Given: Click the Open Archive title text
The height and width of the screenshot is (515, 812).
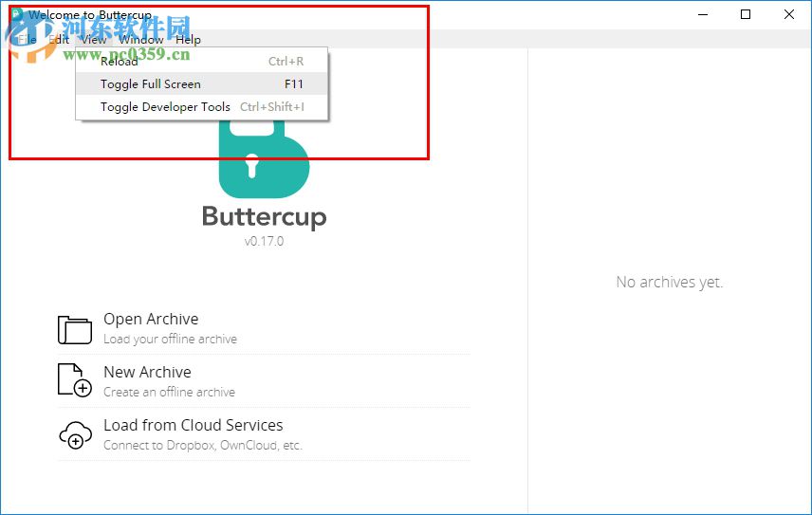Looking at the screenshot, I should tap(151, 319).
